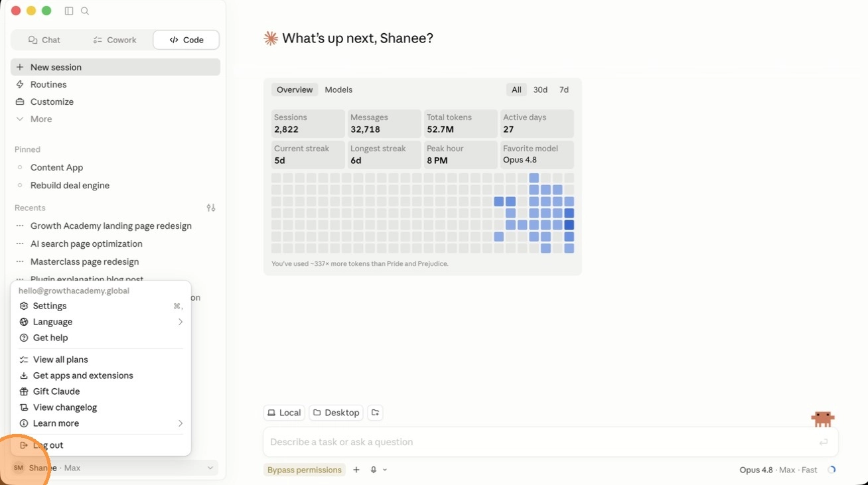Select the All time range
Viewport: 868px width, 485px height.
(516, 90)
